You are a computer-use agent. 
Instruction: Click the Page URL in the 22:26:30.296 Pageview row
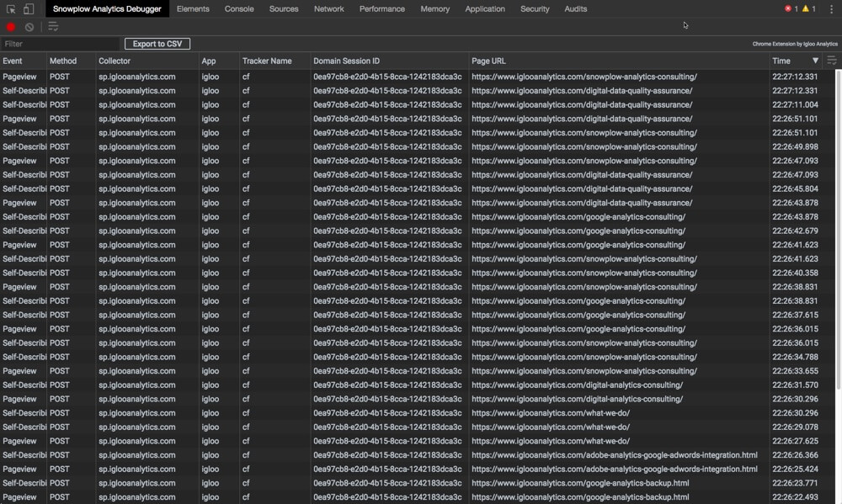coord(578,399)
